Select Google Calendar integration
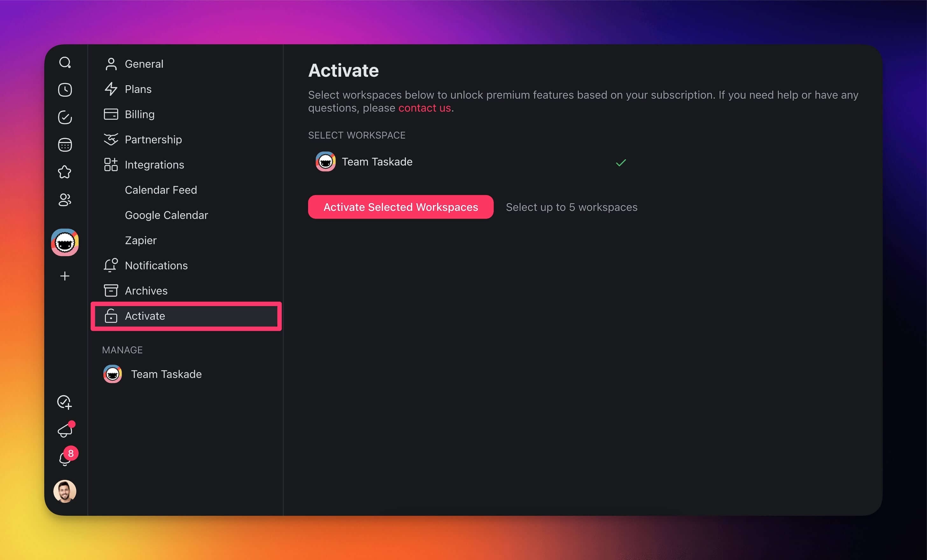This screenshot has width=927, height=560. click(166, 215)
